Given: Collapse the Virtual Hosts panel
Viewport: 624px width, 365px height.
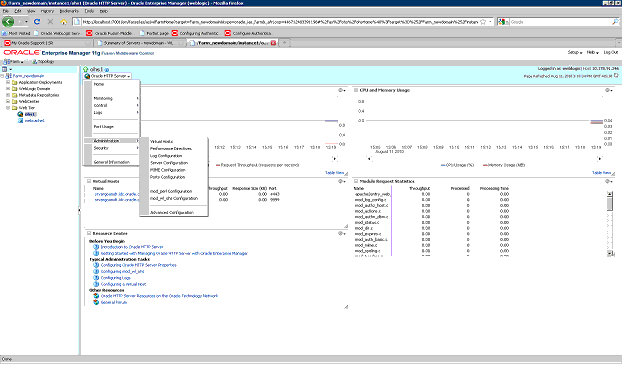Looking at the screenshot, I should 89,182.
